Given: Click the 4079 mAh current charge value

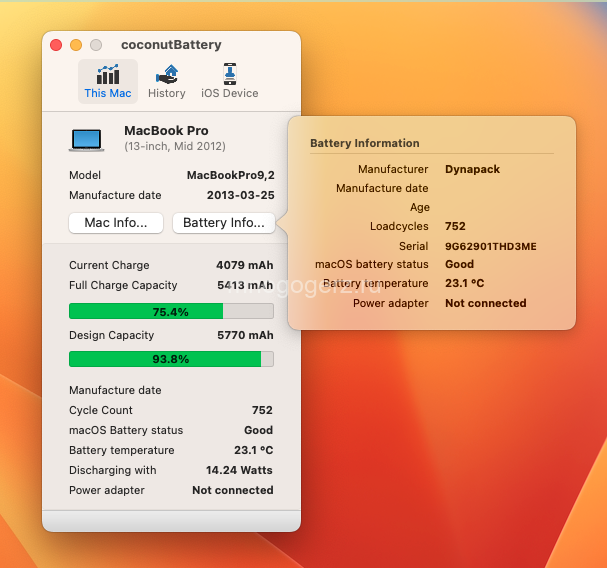Looking at the screenshot, I should click(245, 265).
